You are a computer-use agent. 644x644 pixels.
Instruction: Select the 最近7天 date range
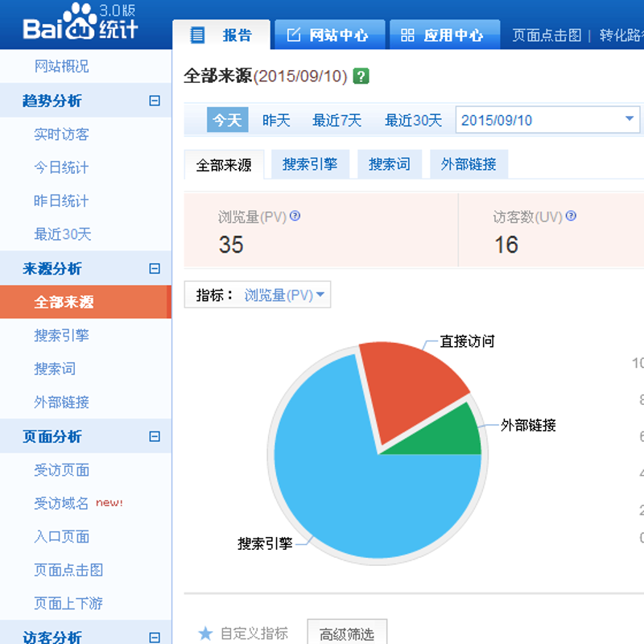coord(336,120)
